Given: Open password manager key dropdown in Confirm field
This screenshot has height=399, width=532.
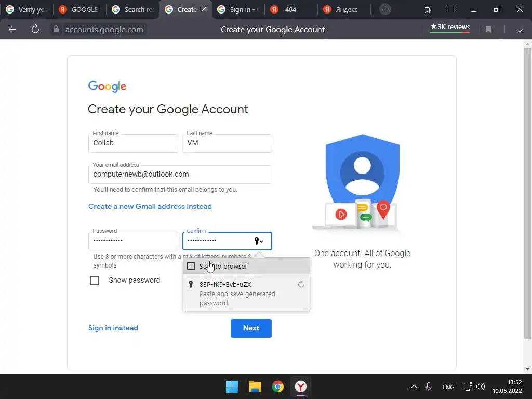Looking at the screenshot, I should (x=259, y=241).
